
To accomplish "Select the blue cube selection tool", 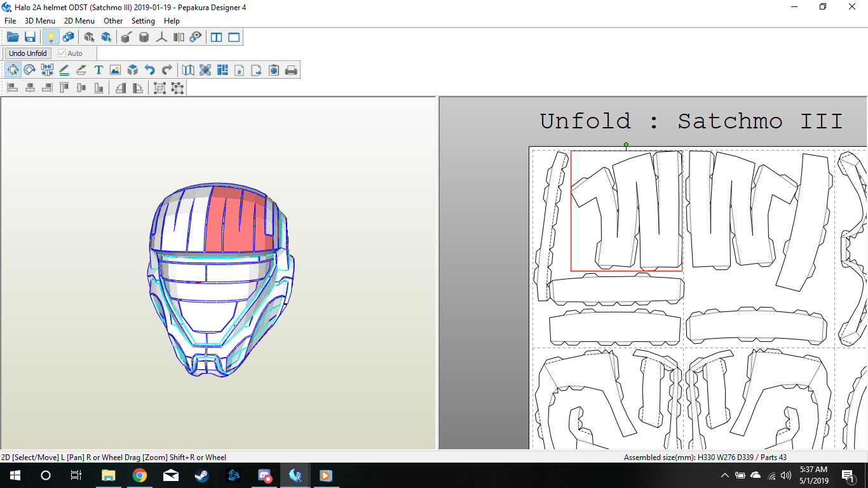I will (x=106, y=37).
